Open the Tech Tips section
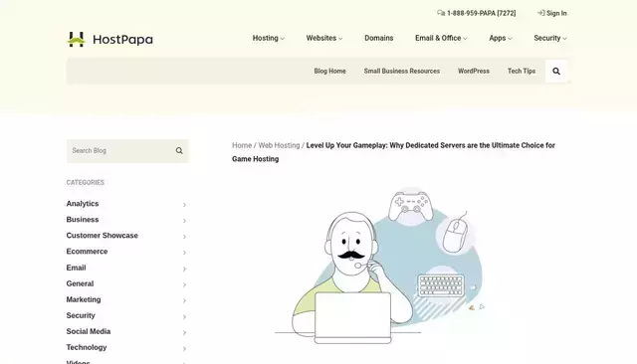Image resolution: width=637 pixels, height=364 pixels. (522, 71)
